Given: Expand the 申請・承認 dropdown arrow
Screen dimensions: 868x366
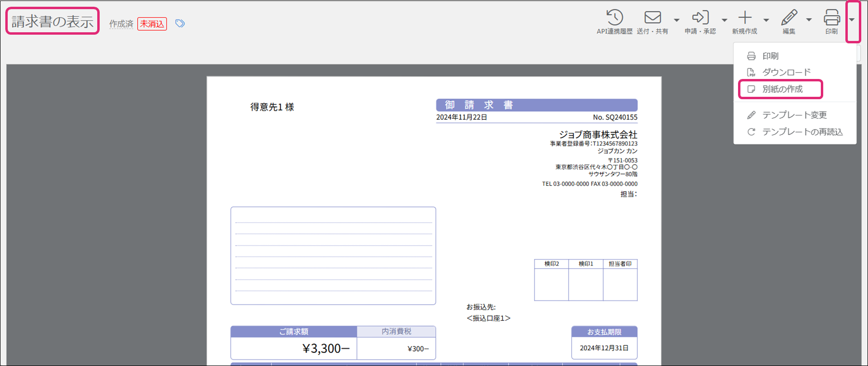Looking at the screenshot, I should (x=724, y=20).
